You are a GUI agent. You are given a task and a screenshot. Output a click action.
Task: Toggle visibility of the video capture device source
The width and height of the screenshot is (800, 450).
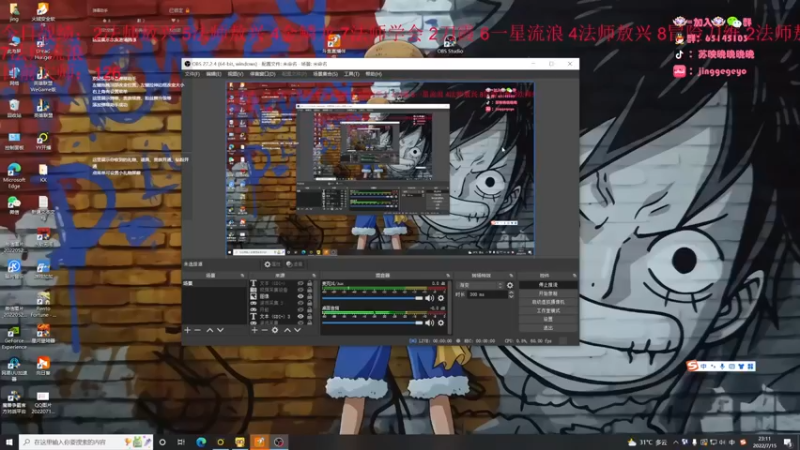(x=301, y=290)
